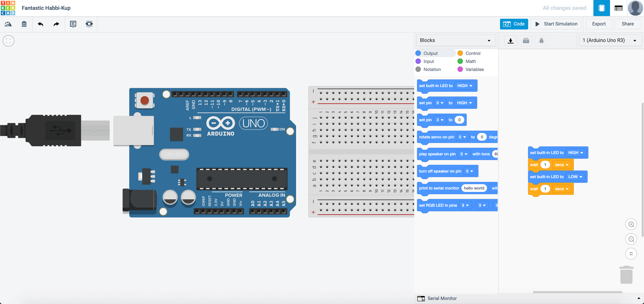Click the Code button
The width and height of the screenshot is (644, 304).
514,24
